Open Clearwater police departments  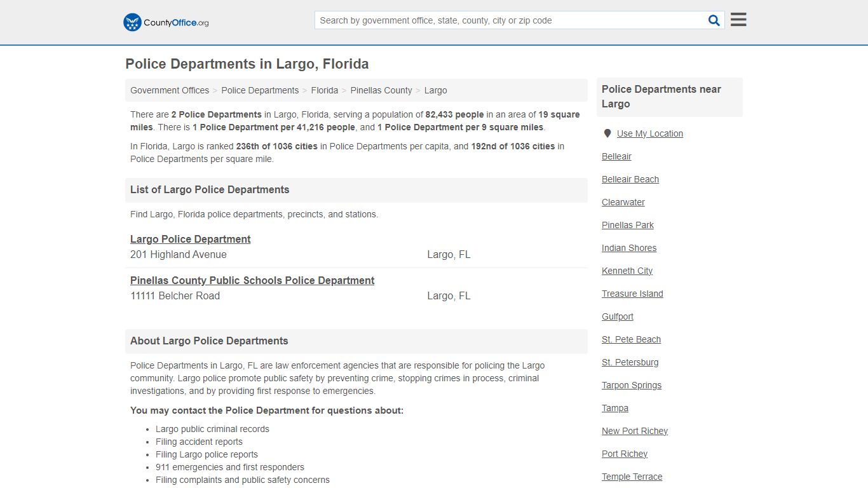coord(623,202)
